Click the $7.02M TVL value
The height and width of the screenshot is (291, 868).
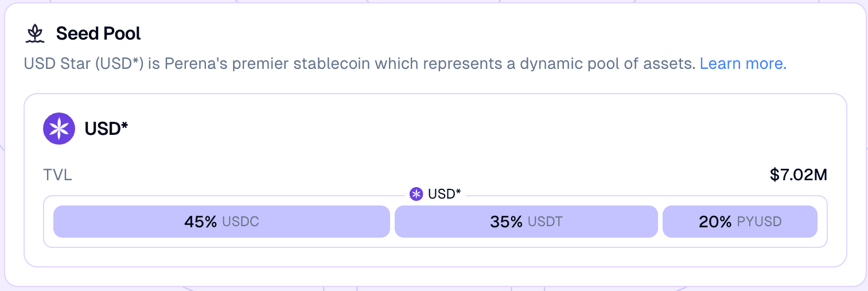coord(799,175)
